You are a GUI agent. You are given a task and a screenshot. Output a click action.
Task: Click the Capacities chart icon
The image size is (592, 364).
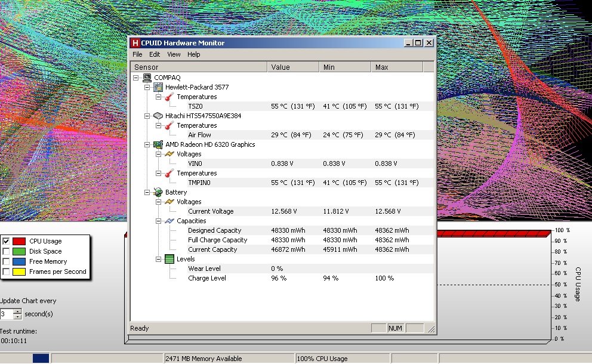(169, 221)
